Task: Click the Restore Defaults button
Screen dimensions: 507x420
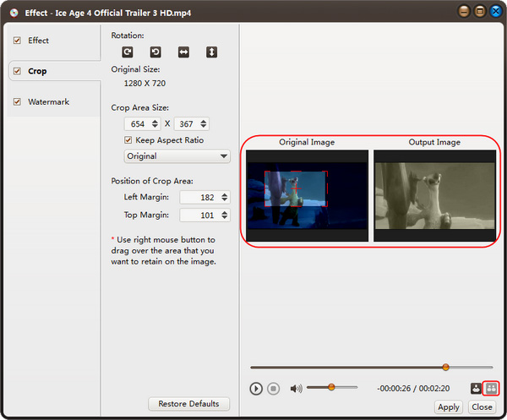Action: (x=188, y=404)
